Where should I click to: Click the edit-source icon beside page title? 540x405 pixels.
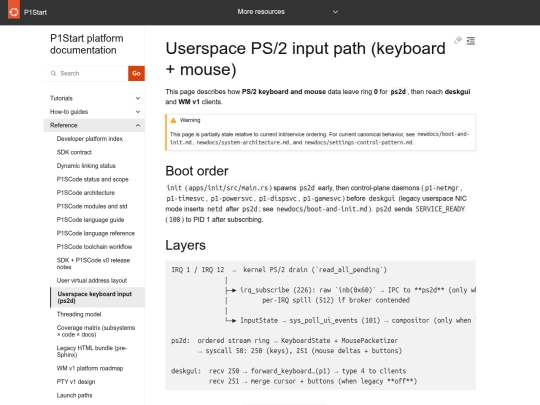pos(458,40)
